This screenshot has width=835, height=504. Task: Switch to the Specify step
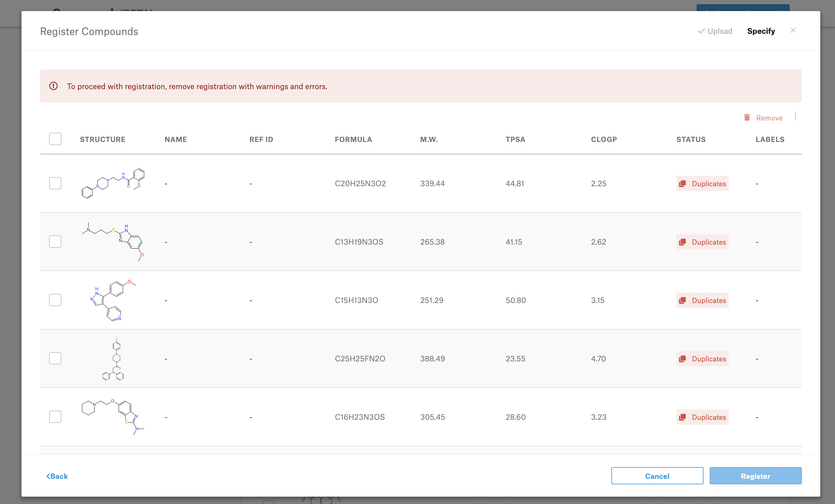[761, 31]
